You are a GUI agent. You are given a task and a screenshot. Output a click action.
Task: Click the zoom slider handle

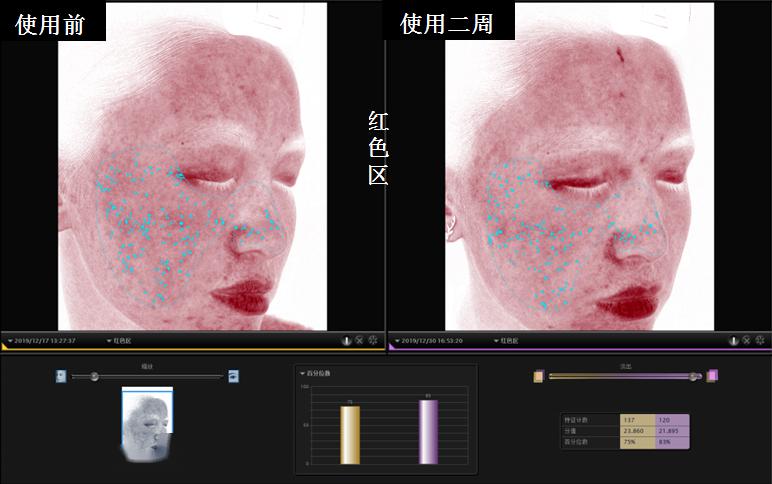point(94,377)
